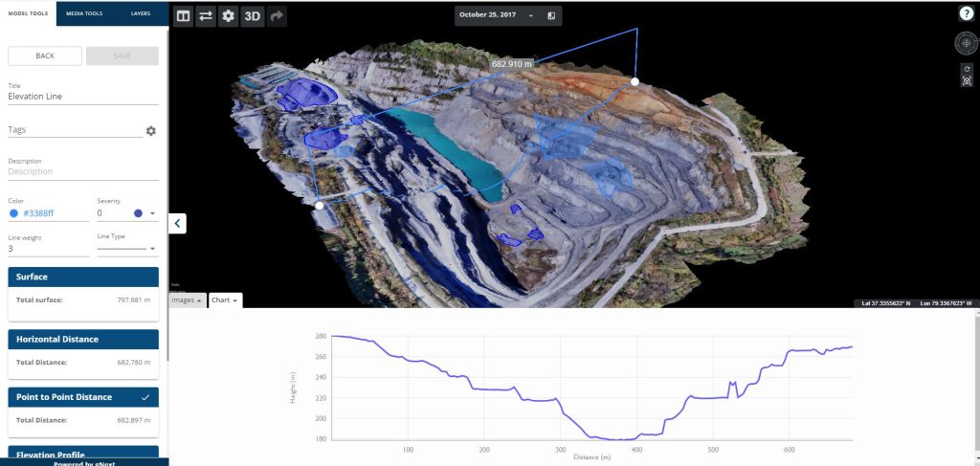This screenshot has height=466, width=980.
Task: Click the lower-left white endpoint of the elevation line
Action: [x=320, y=205]
